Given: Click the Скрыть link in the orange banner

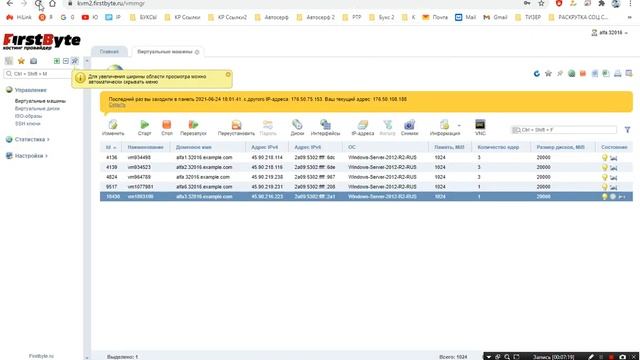Looking at the screenshot, I should (x=117, y=105).
